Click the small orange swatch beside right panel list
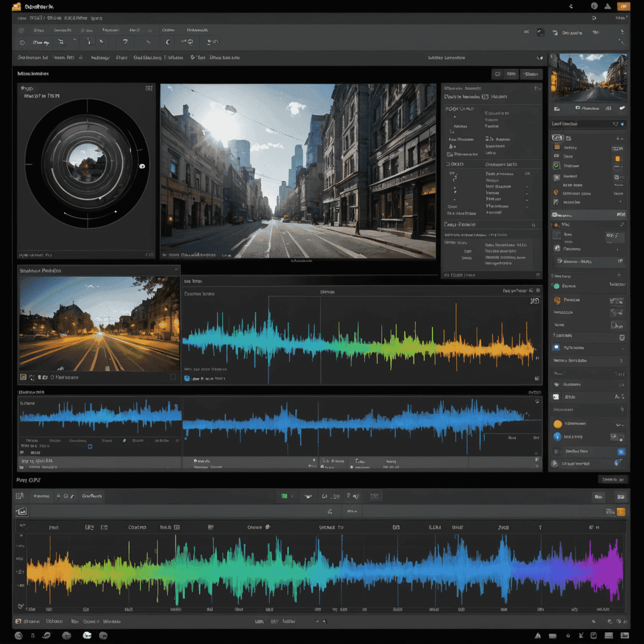Image resolution: width=644 pixels, height=644 pixels. pos(617,158)
